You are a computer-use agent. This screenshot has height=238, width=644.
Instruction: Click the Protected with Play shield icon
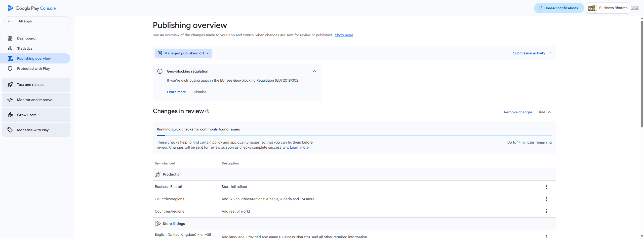[x=10, y=69]
